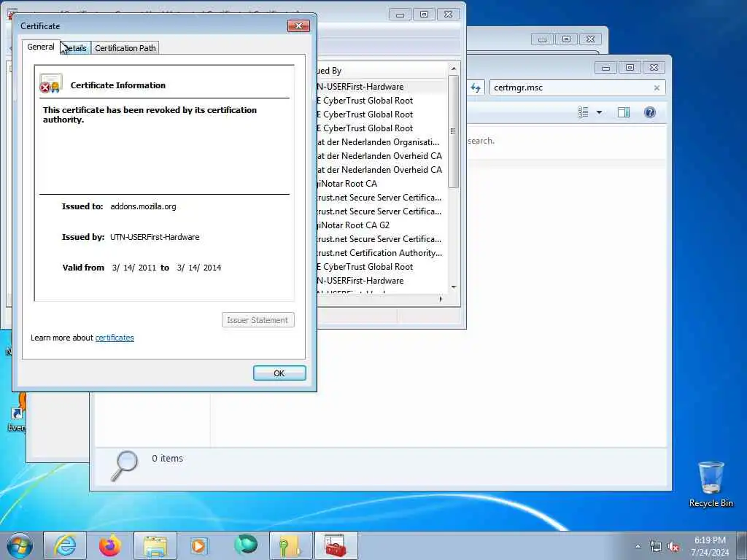
Task: Select the Entrust.net Certification Authority row
Action: tap(381, 252)
